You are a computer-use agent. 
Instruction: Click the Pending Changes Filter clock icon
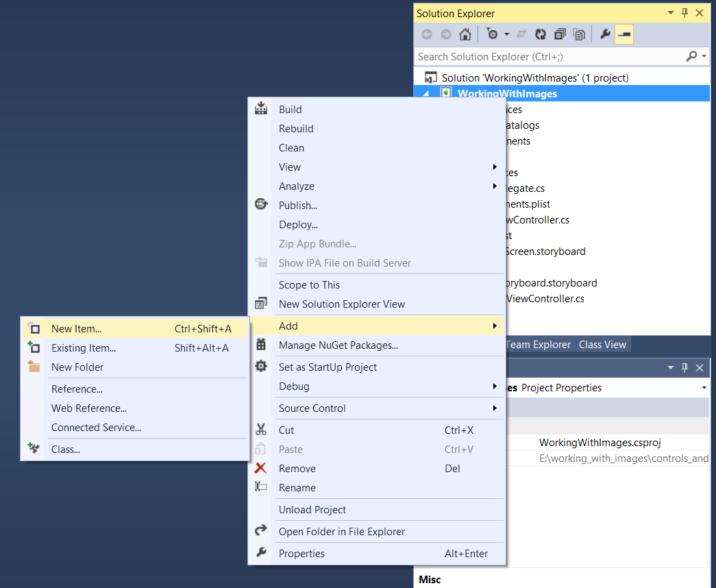492,34
